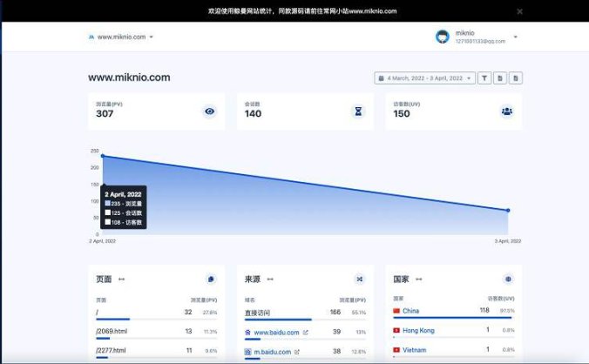The height and width of the screenshot is (364, 589).
Task: Click the filter funnel icon
Action: 485,78
